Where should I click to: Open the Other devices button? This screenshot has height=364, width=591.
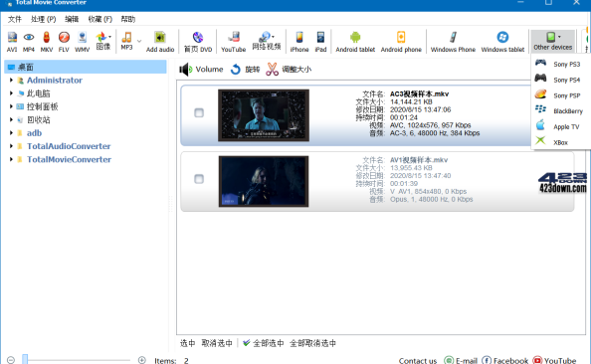point(552,41)
